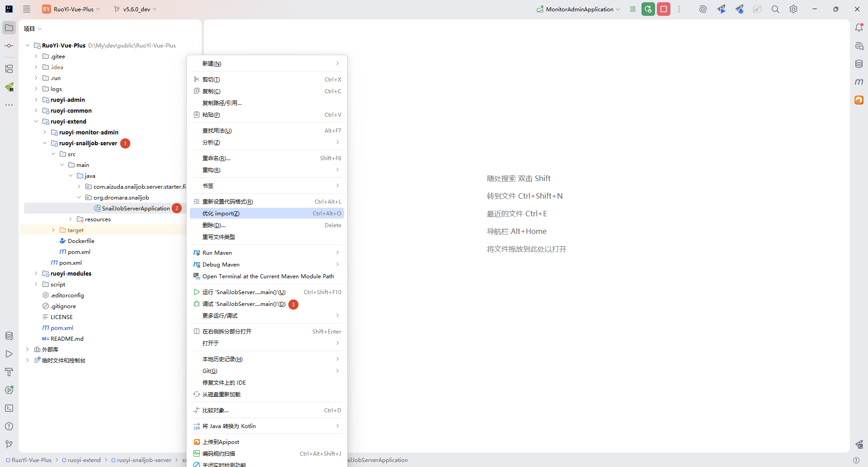Open the Database tool window in right sidebar
The image size is (868, 467).
859,64
